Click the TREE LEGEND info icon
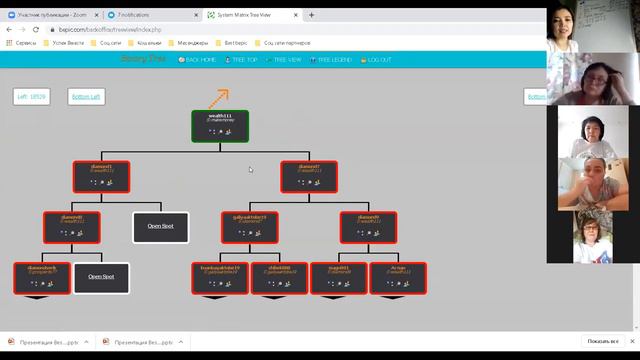640x360 pixels. click(313, 60)
